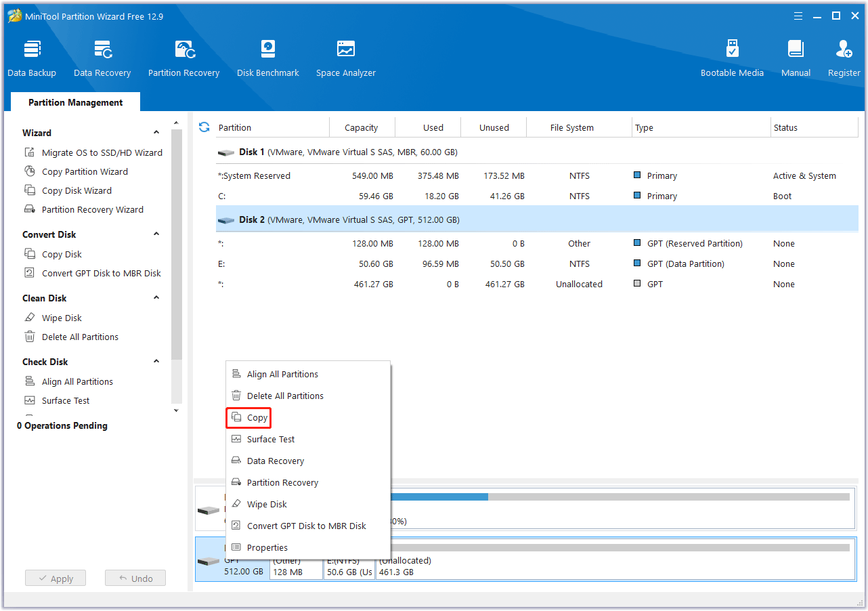Open the hamburger menu near the title bar
Viewport: 868px width, 611px height.
[798, 15]
